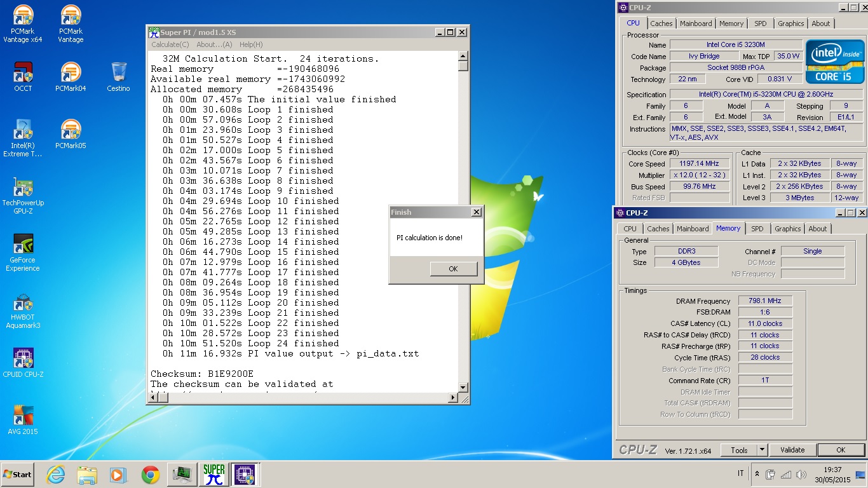The height and width of the screenshot is (488, 868).
Task: Close the Finish dialog
Action: click(x=476, y=212)
